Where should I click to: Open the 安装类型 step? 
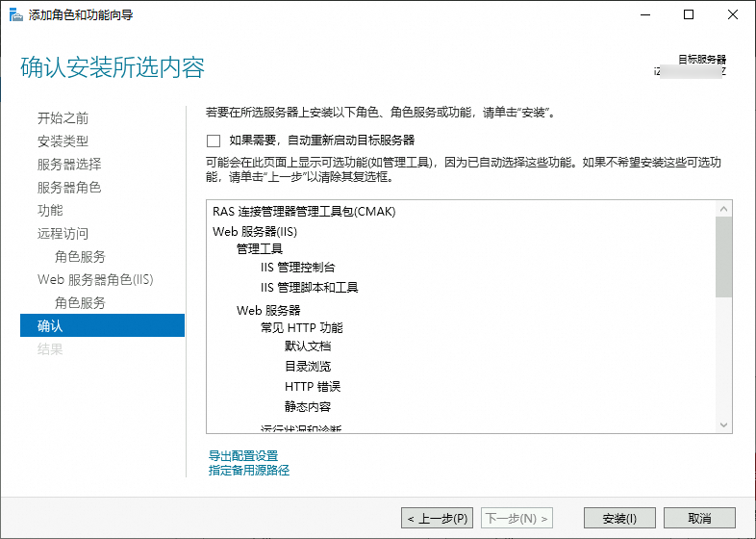pos(63,141)
